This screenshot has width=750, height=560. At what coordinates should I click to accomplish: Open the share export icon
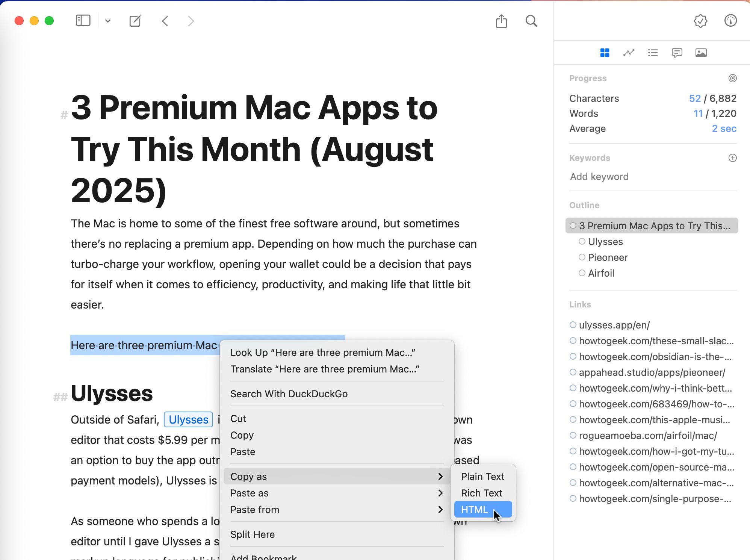coord(501,21)
